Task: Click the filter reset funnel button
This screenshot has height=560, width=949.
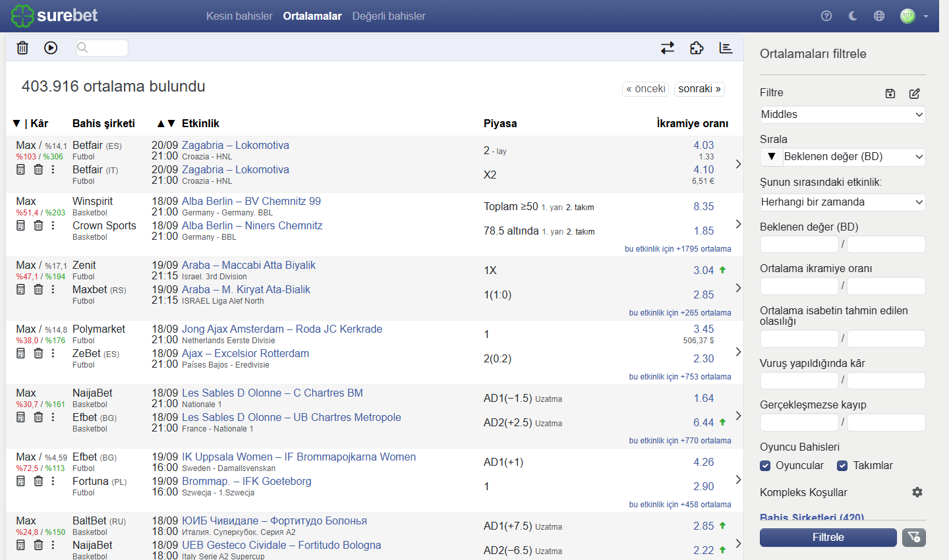Action: (913, 538)
